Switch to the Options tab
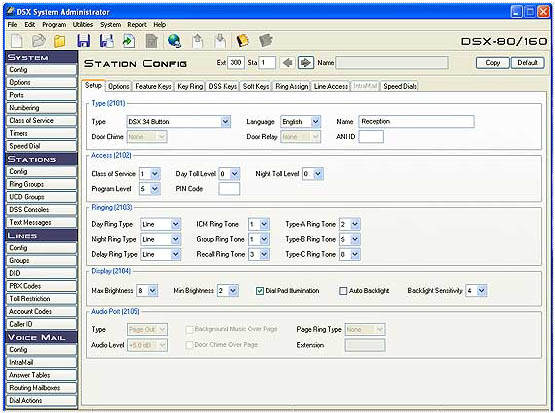This screenshot has height=413, width=555. (119, 86)
